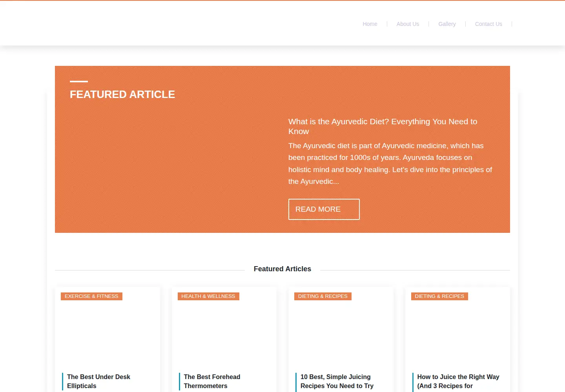Image resolution: width=565 pixels, height=392 pixels.
Task: Open The Best Forehead Thermometers article
Action: click(x=212, y=381)
